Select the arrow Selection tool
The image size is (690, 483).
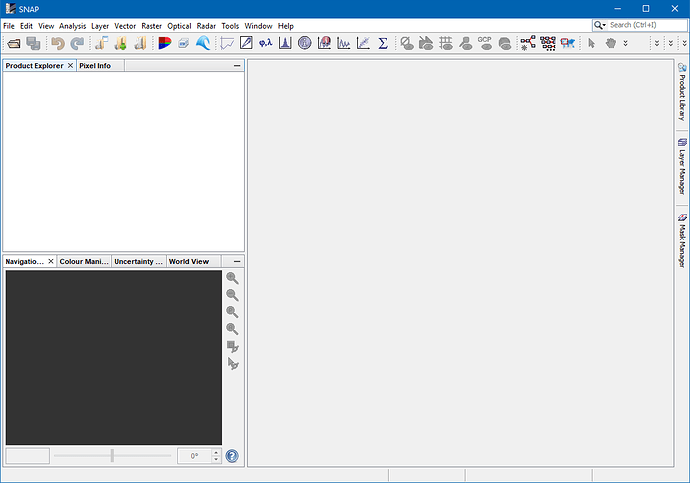[591, 43]
